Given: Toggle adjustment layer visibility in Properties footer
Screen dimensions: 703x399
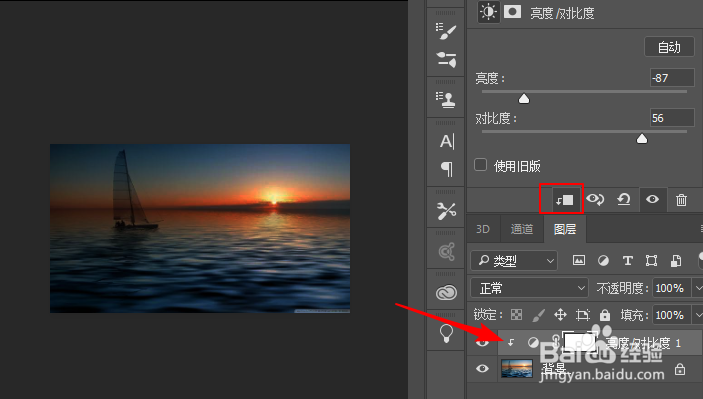Looking at the screenshot, I should pyautogui.click(x=652, y=199).
